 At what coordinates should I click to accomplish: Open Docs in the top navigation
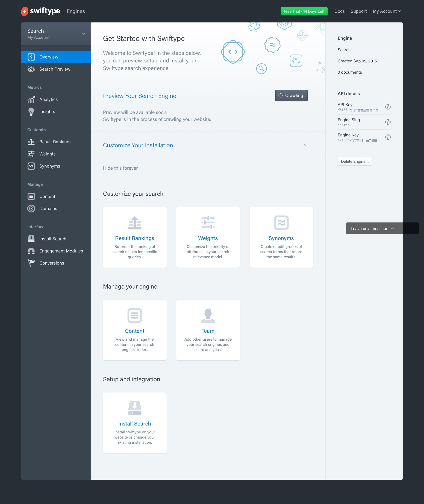coord(339,11)
